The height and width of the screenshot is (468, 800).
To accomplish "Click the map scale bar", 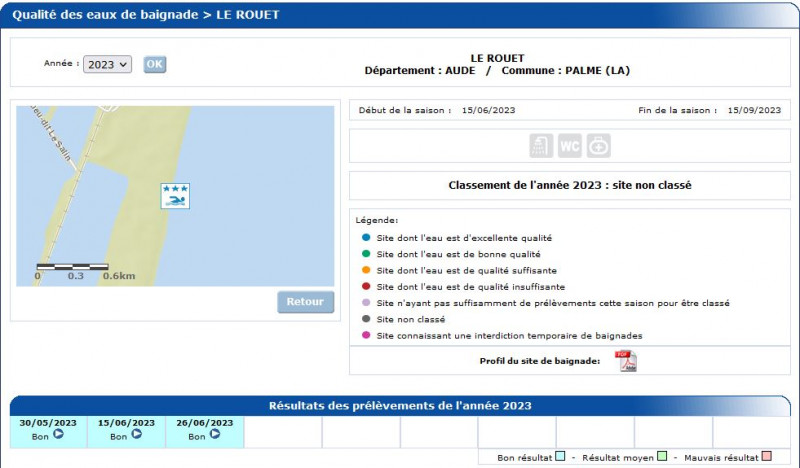I will coord(72,267).
